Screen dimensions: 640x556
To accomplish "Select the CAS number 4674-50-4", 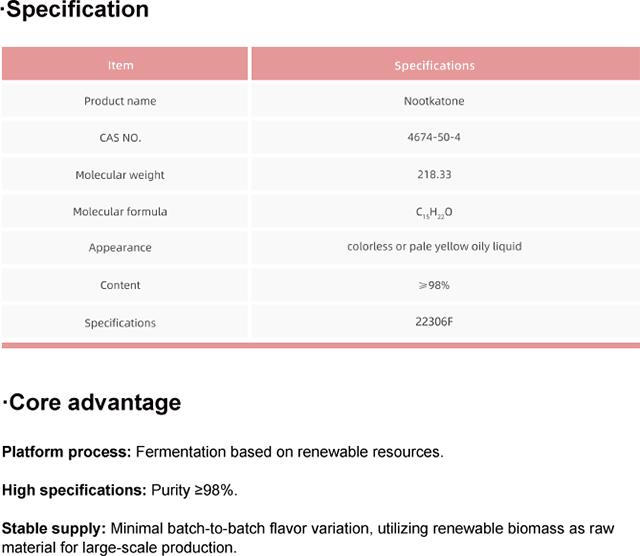I will (x=434, y=138).
